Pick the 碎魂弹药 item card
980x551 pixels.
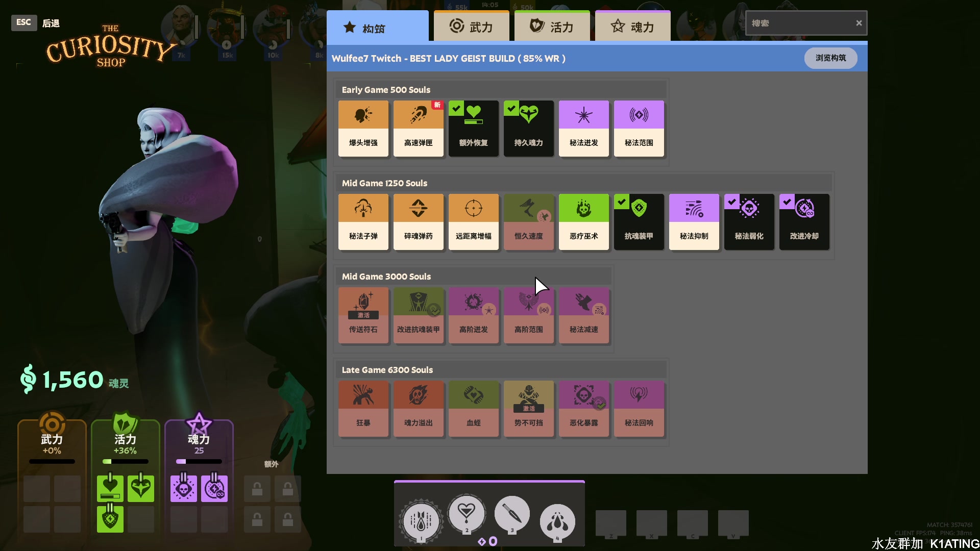tap(418, 222)
